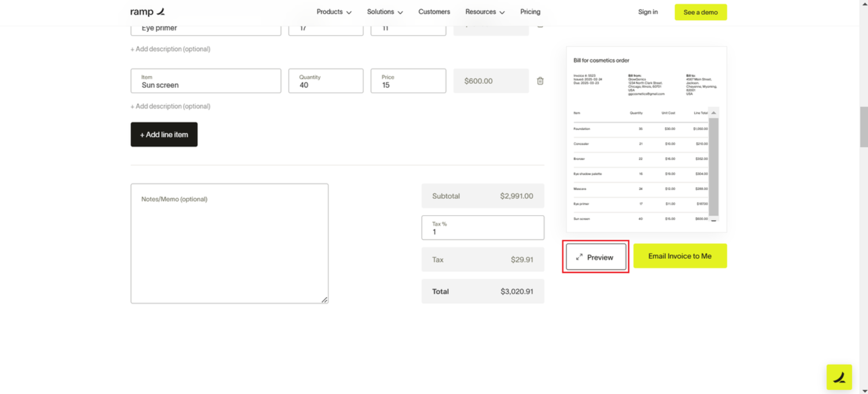Go to the Customers page
Screen dimensions: 868x394
pyautogui.click(x=434, y=12)
